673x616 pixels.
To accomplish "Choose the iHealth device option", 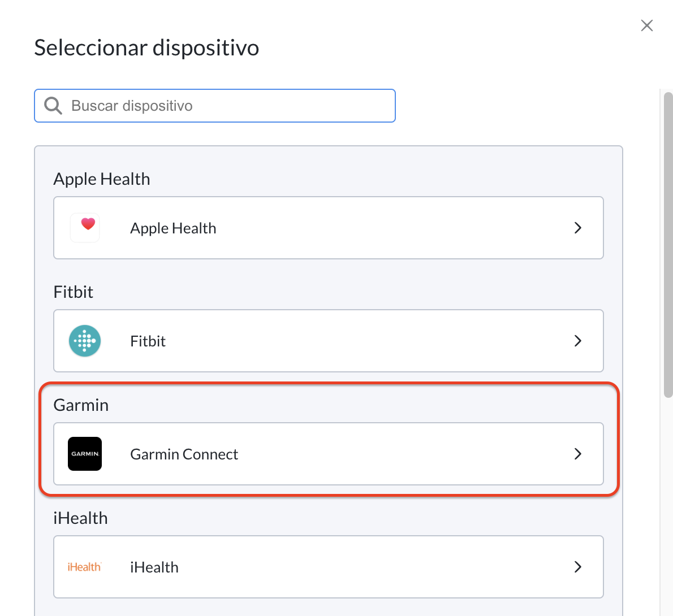I will point(329,567).
